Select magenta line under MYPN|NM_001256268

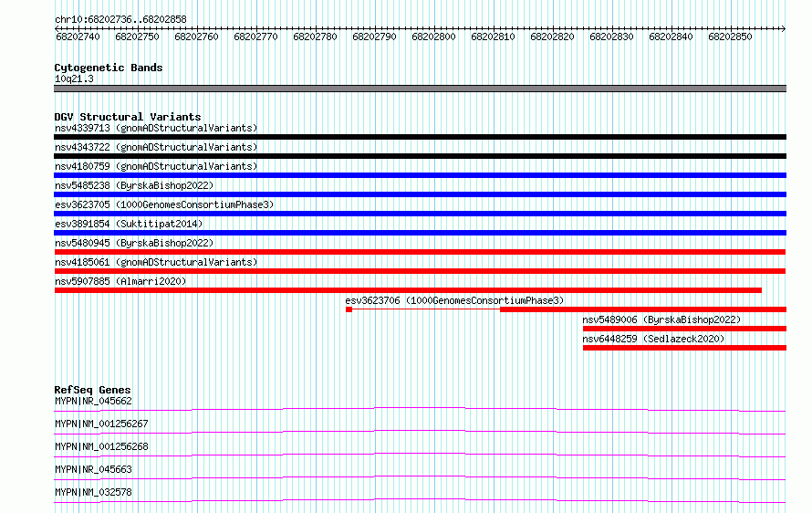[420, 455]
